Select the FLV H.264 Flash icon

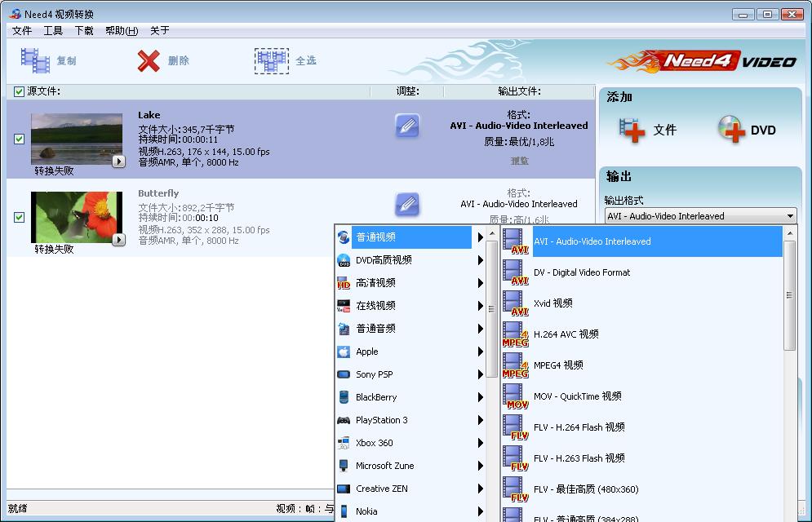(515, 428)
